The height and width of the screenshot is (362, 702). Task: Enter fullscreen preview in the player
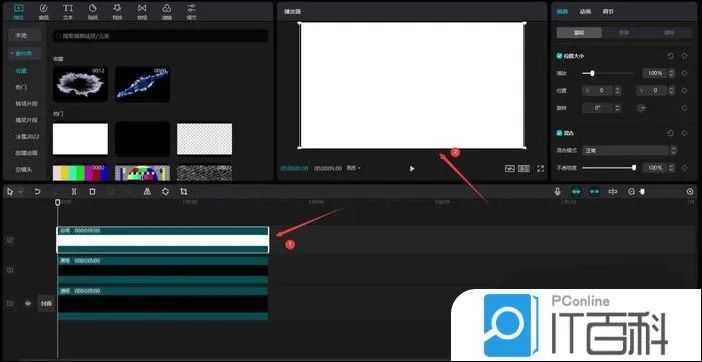(x=540, y=169)
